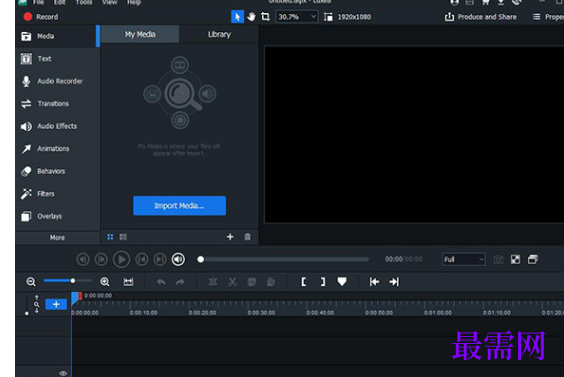The image size is (564, 377).
Task: Take a snapshot of the preview frame
Action: click(x=499, y=259)
